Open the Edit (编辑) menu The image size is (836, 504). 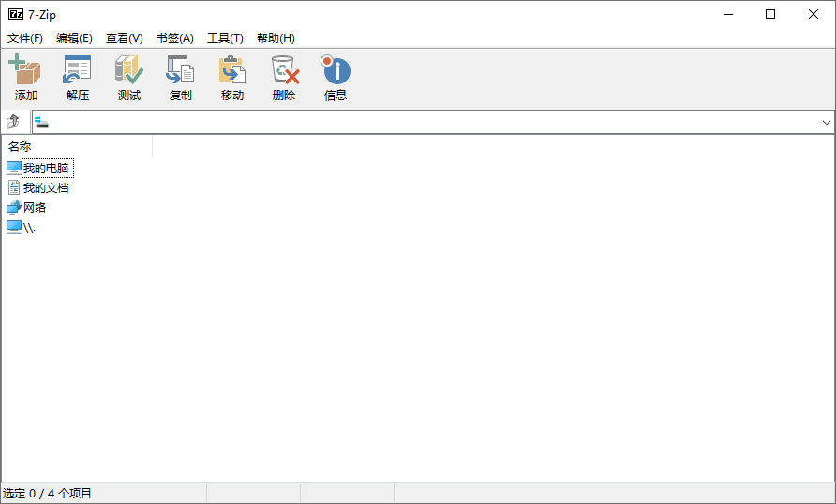[74, 38]
